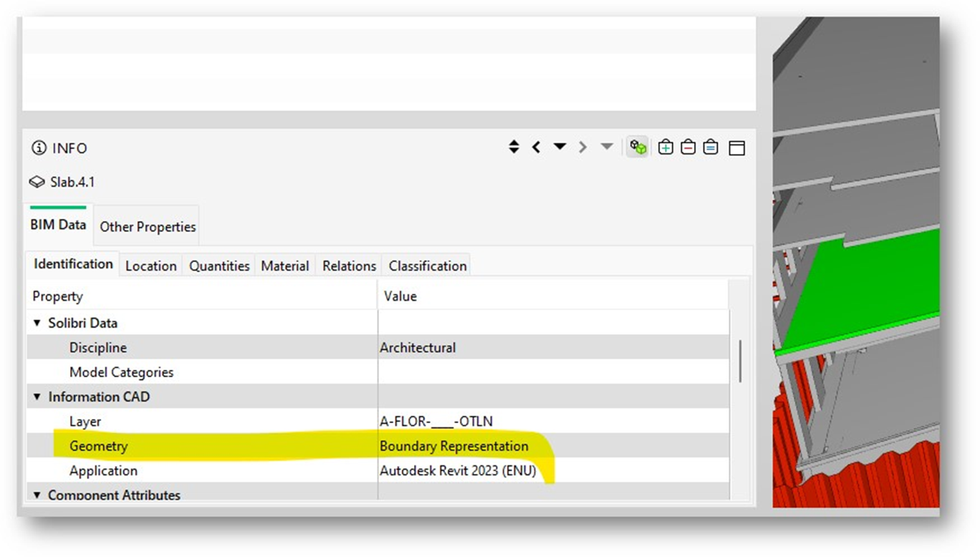Viewport: 980px width, 557px height.
Task: Click the Slab.4.1 component name
Action: click(72, 182)
